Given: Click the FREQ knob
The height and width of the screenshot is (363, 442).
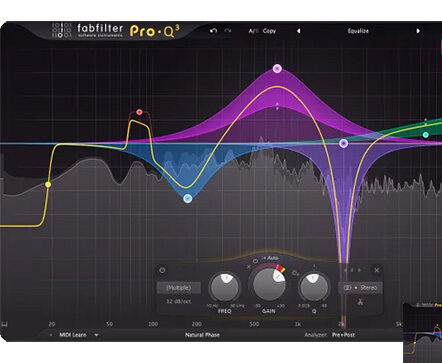Looking at the screenshot, I should click(225, 287).
